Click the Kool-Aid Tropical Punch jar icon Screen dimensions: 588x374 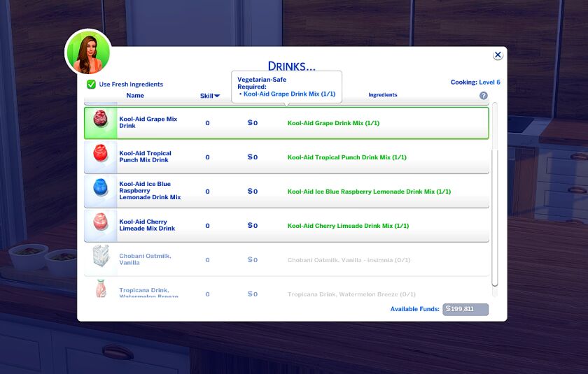[x=100, y=153]
